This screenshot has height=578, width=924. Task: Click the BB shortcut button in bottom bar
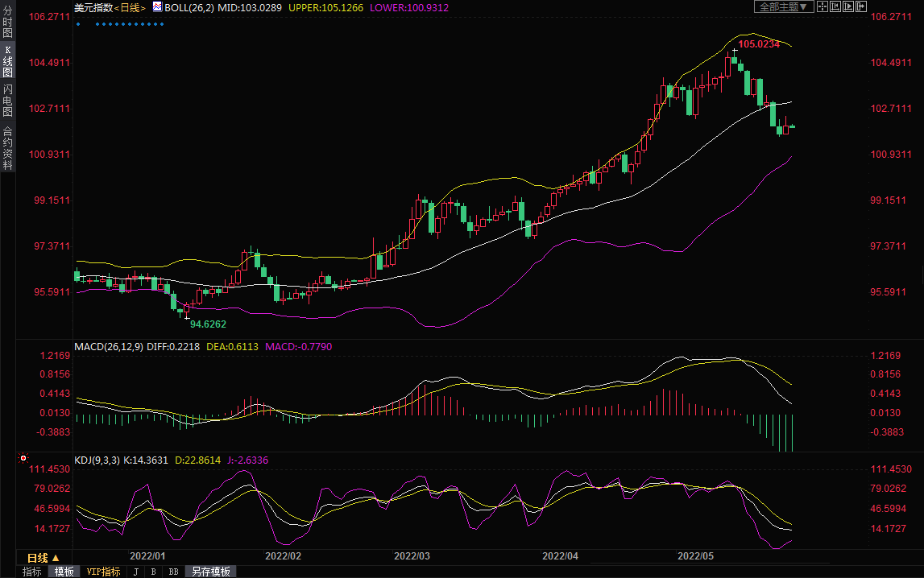point(173,572)
